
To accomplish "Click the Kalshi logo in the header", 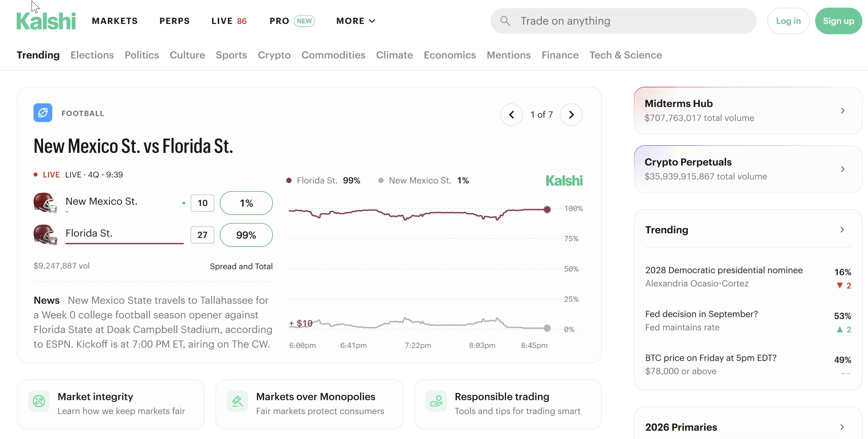I will 46,21.
